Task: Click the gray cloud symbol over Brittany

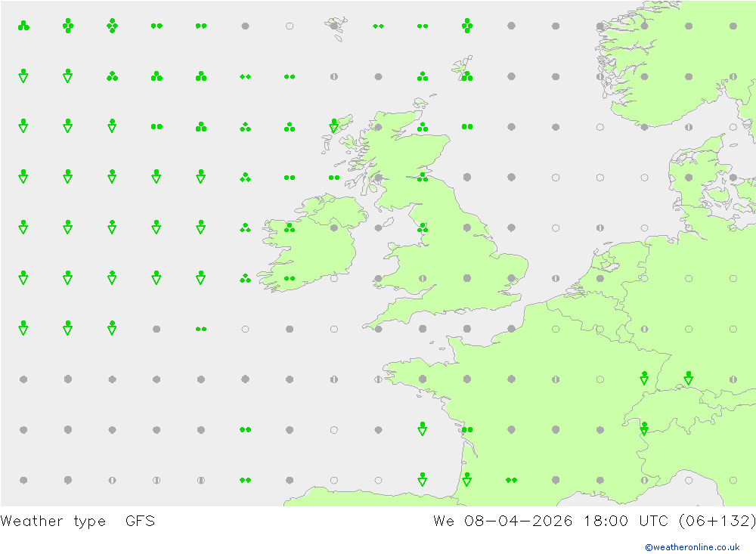Action: tap(423, 379)
